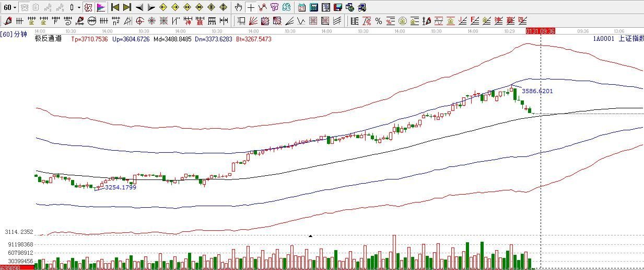Click the 3586.6201 high price label
Image resolution: width=644 pixels, height=270 pixels.
537,91
